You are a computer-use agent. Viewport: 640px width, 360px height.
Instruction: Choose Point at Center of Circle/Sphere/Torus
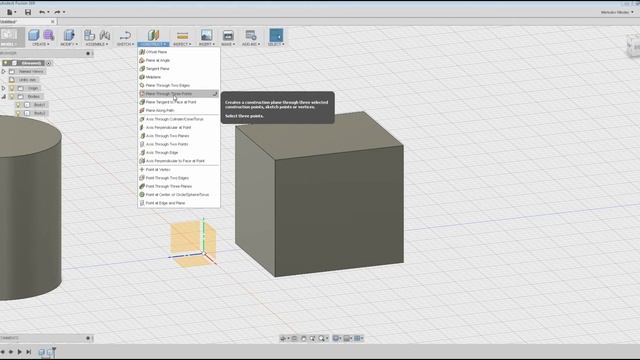tap(179, 195)
